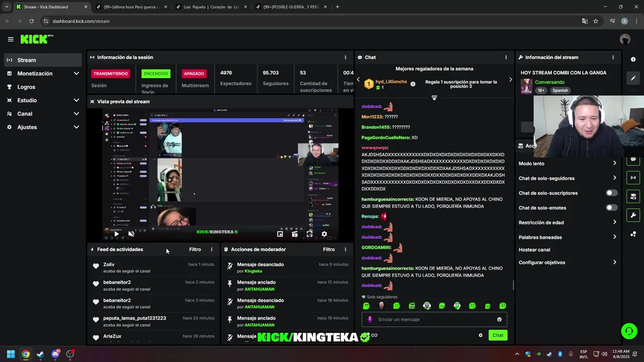This screenshot has height=362, width=644.
Task: Open the profile avatar menu
Action: tap(625, 39)
